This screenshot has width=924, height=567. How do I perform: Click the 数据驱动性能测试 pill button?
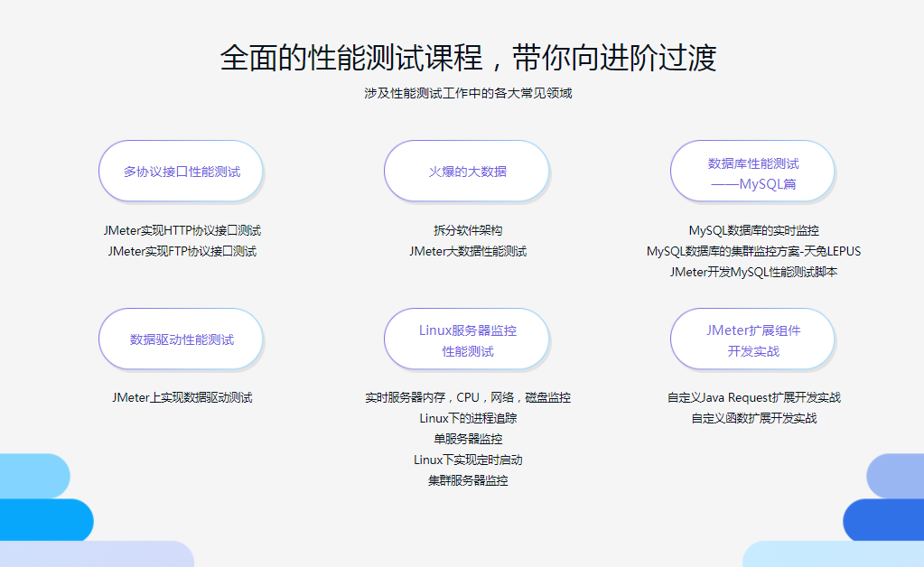tap(181, 339)
